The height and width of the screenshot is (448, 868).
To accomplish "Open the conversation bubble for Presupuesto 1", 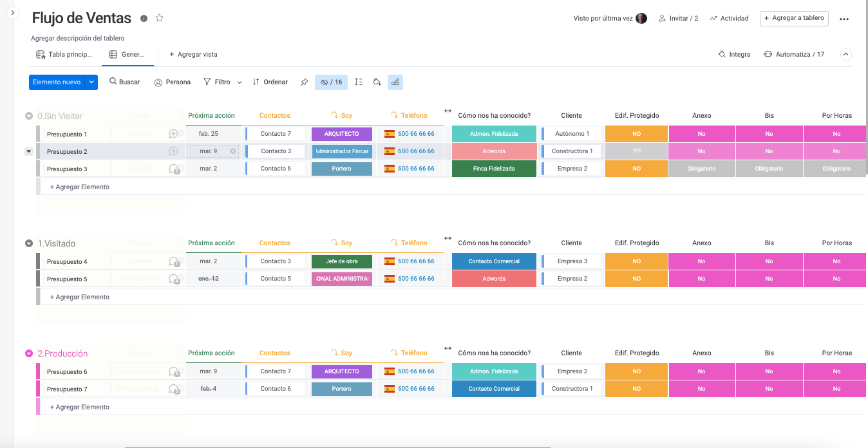I will tap(173, 134).
